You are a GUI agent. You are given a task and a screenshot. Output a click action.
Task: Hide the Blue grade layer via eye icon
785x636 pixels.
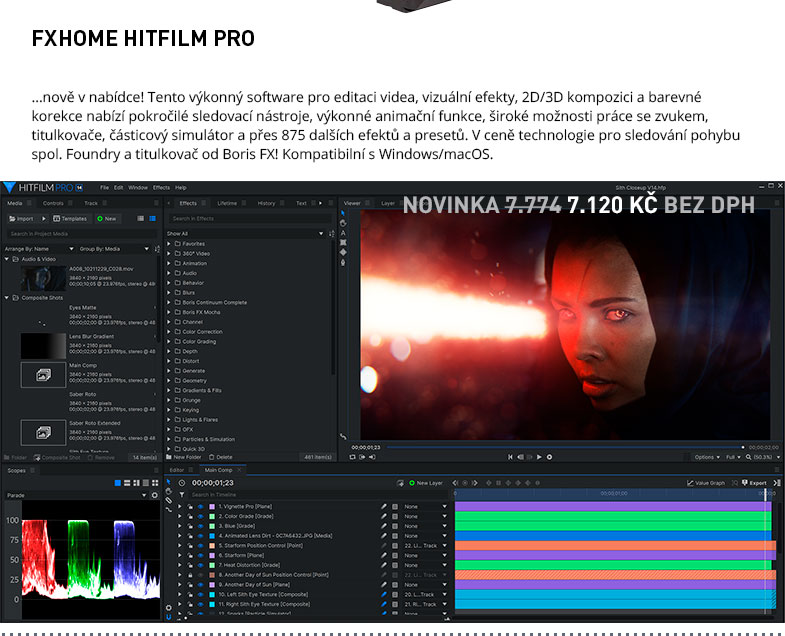[200, 526]
